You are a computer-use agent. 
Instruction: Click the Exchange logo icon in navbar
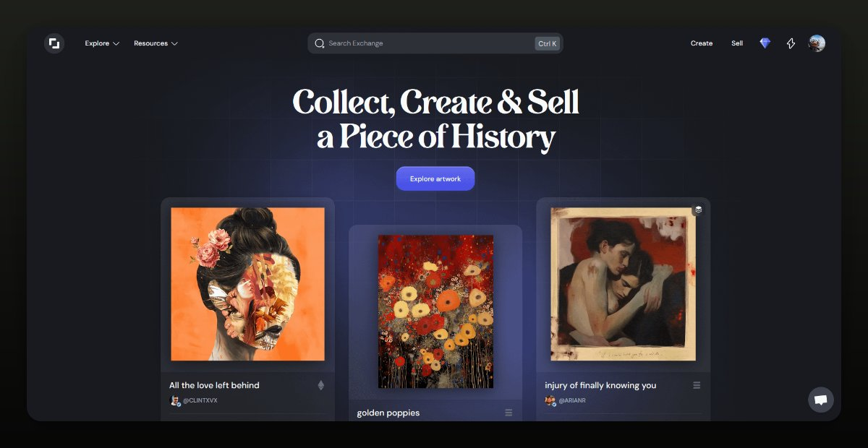pyautogui.click(x=54, y=43)
